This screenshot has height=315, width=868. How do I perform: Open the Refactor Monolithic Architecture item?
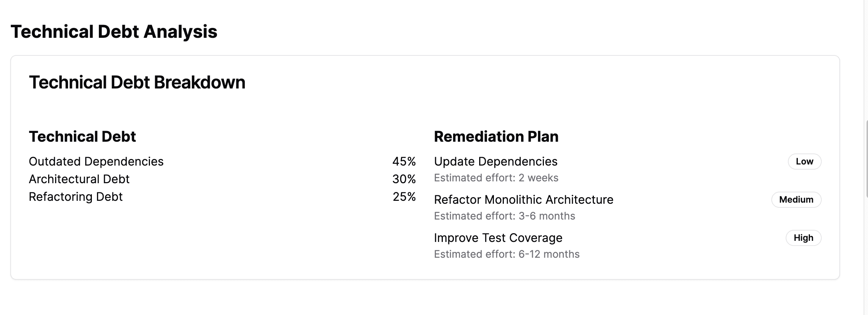pyautogui.click(x=524, y=200)
